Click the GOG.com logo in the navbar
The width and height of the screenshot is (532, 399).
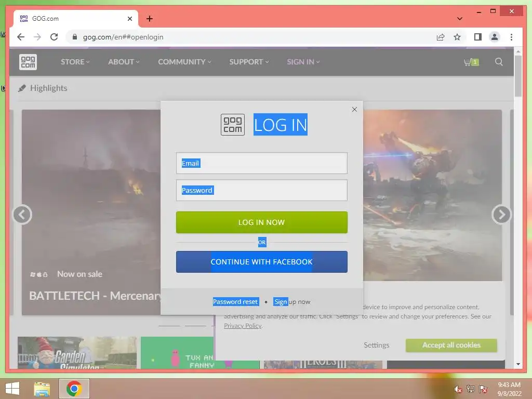coord(28,62)
